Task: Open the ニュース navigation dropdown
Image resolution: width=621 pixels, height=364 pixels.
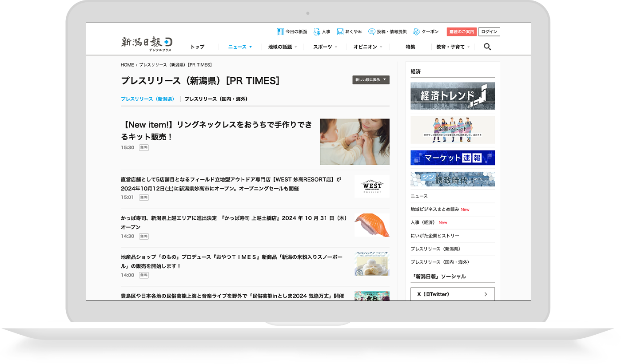Action: (240, 47)
